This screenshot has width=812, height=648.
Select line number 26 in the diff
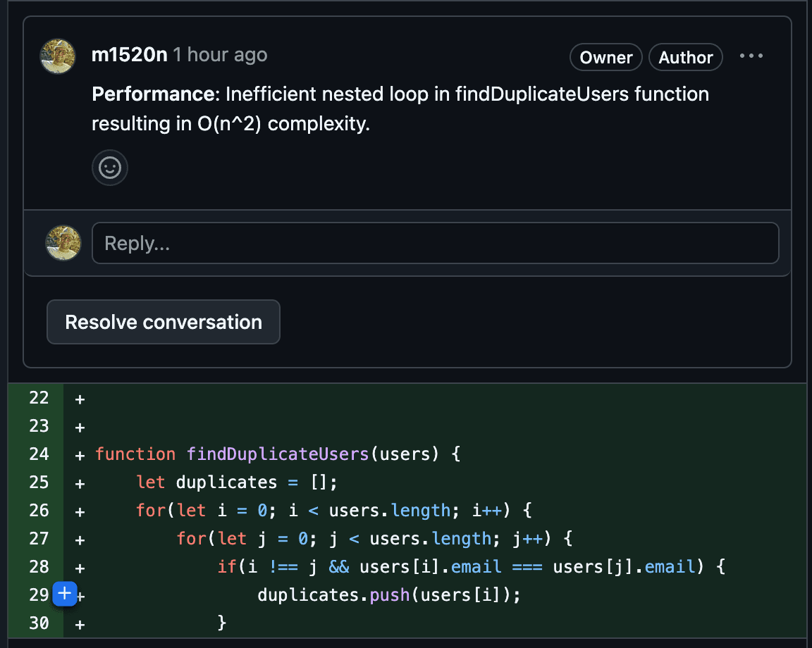(39, 511)
